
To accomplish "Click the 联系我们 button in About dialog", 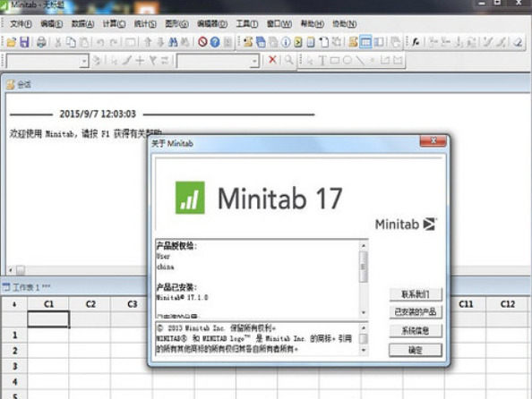I will coord(416,294).
